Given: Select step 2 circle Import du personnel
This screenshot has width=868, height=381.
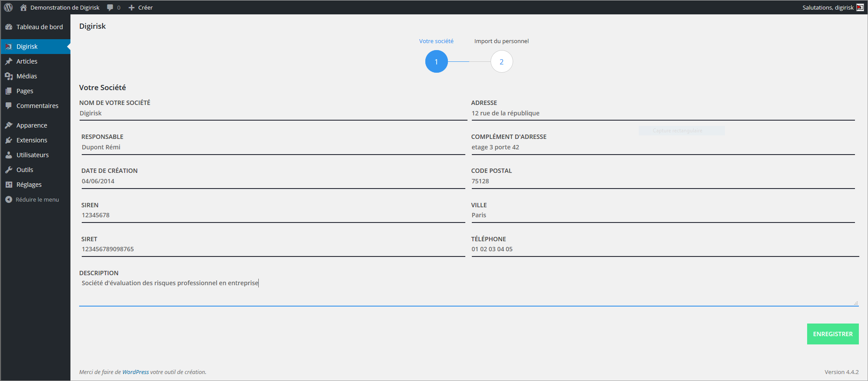Looking at the screenshot, I should (501, 61).
